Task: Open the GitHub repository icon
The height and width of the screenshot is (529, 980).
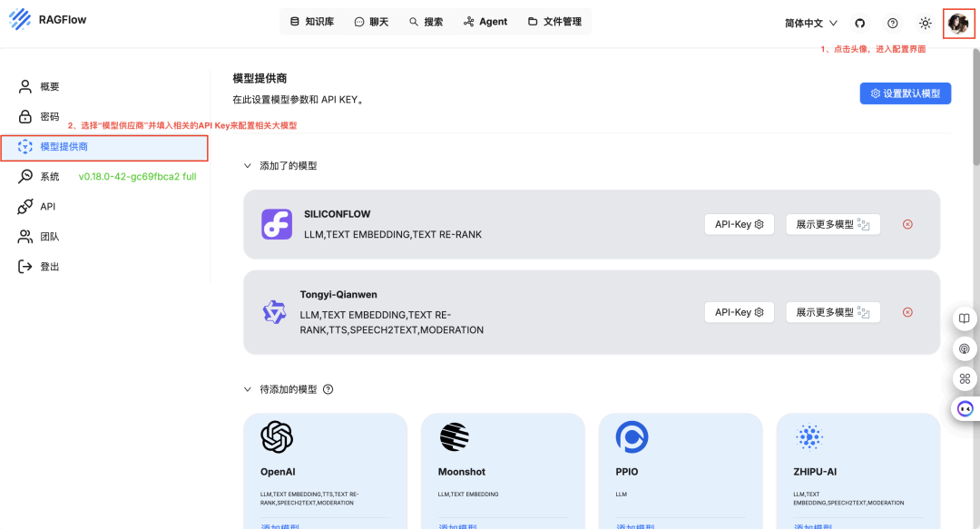Action: [x=860, y=23]
